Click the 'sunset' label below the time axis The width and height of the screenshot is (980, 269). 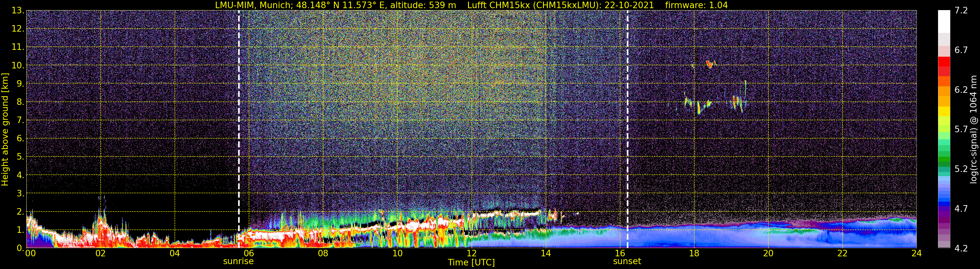pyautogui.click(x=627, y=262)
